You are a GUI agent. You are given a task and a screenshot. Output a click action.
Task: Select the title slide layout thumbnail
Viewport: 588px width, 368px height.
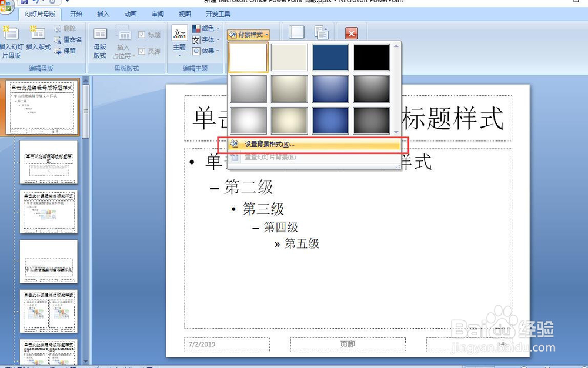[49, 162]
